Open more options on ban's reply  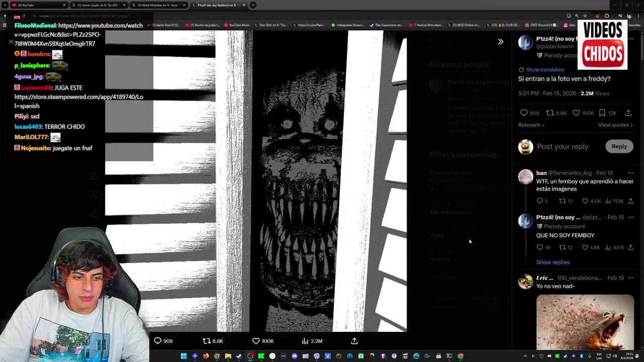(630, 173)
